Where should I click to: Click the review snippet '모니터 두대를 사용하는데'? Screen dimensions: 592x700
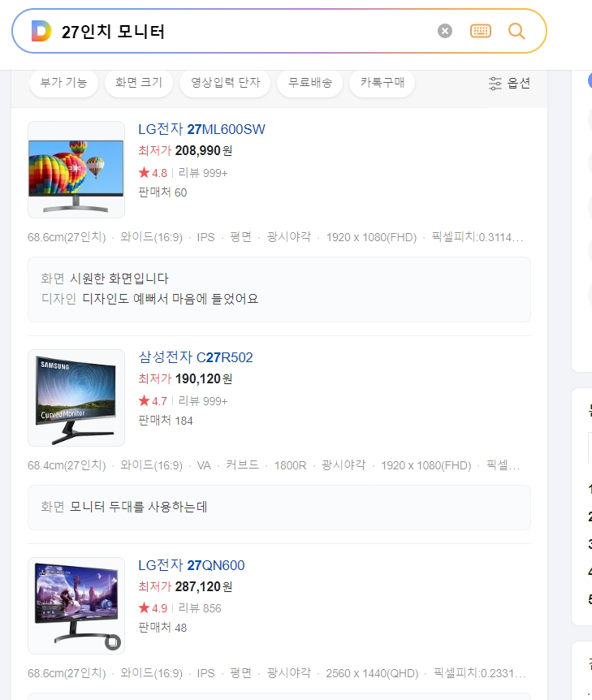click(138, 507)
